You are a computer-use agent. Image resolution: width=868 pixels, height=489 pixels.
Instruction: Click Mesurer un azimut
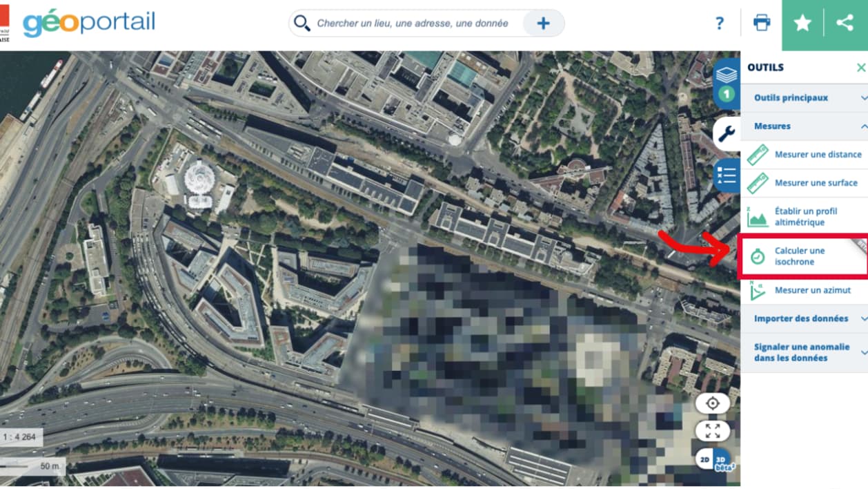pos(805,290)
